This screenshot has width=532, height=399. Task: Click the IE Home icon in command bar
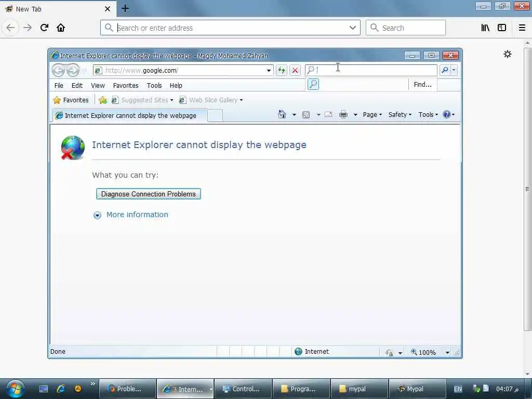(x=282, y=114)
